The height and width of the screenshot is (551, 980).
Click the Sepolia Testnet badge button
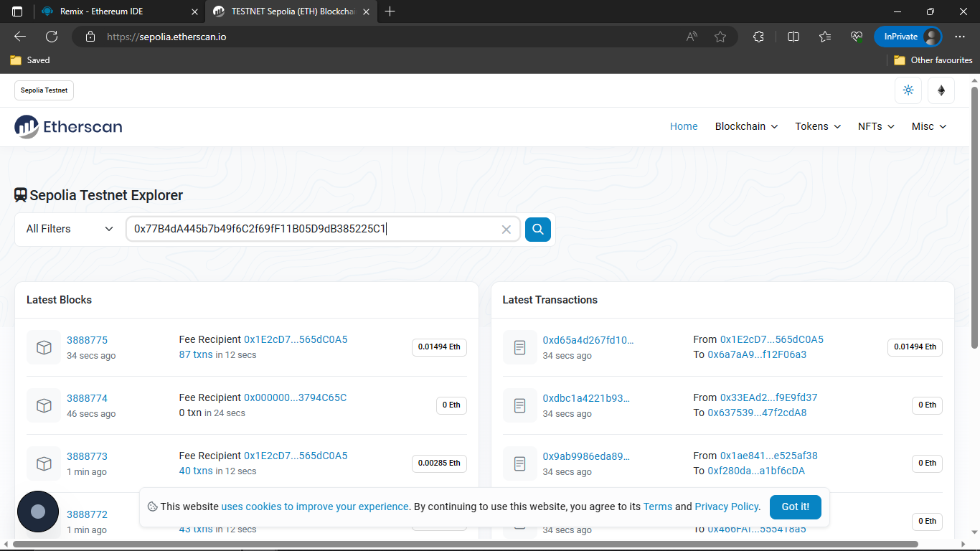[x=44, y=90]
